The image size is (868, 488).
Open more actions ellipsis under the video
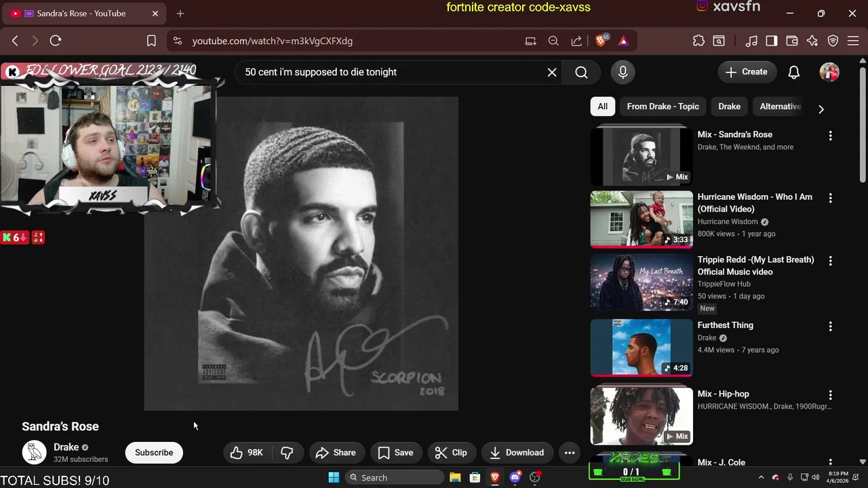point(570,453)
